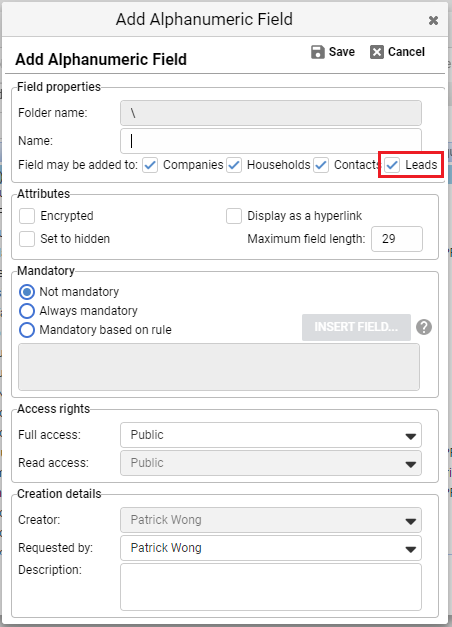Click the Cancel label

(x=406, y=52)
